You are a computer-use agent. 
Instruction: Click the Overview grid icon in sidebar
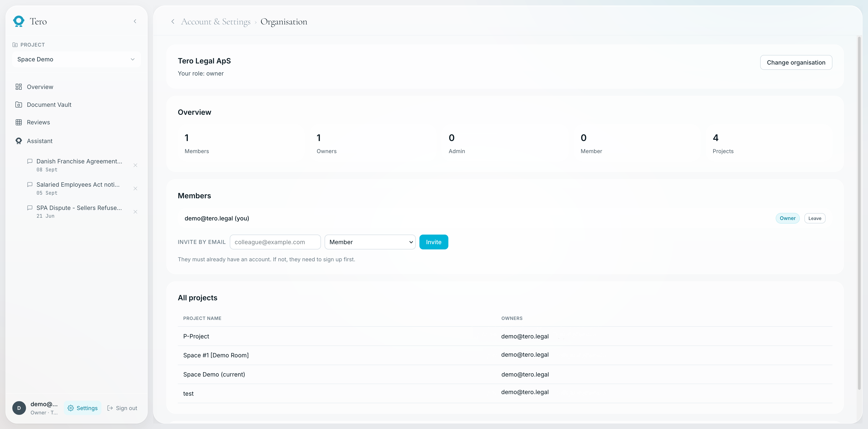click(18, 87)
